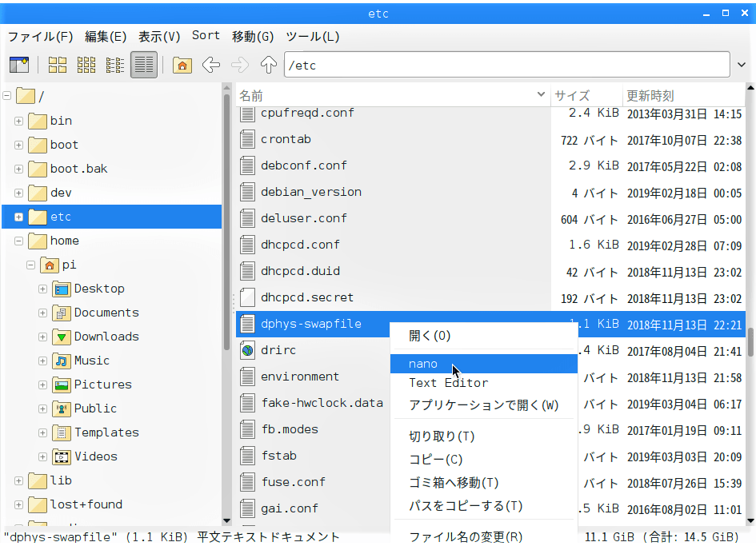756x546 pixels.
Task: Go back to previous folder
Action: [211, 65]
